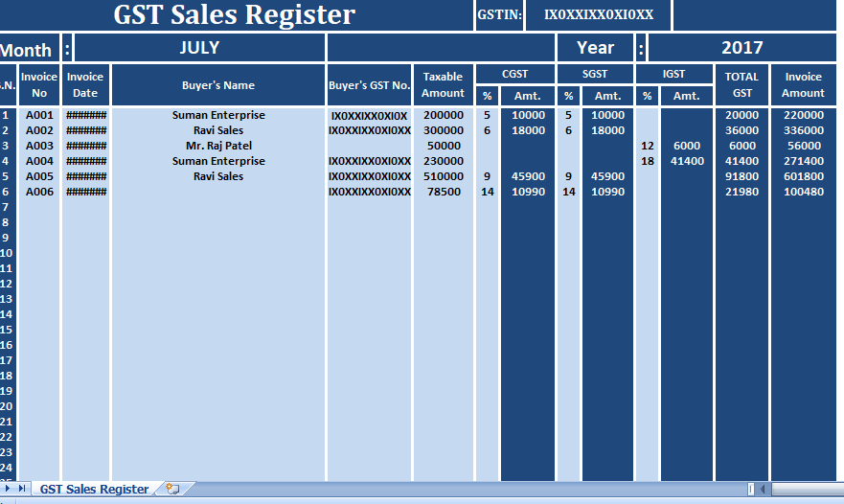Select Suman Enterprise in row A004
The image size is (844, 504).
coord(218,161)
